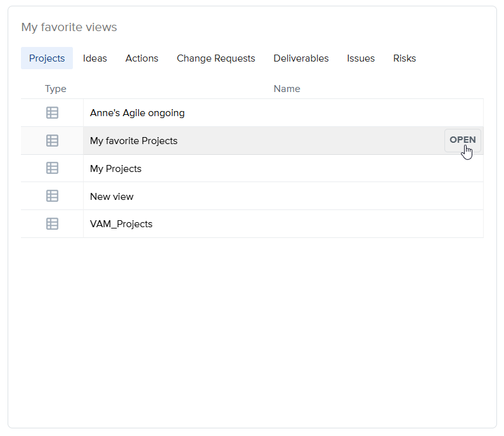
Task: Click grid icon beside Anne's Agile ongoing
Action: click(x=52, y=113)
